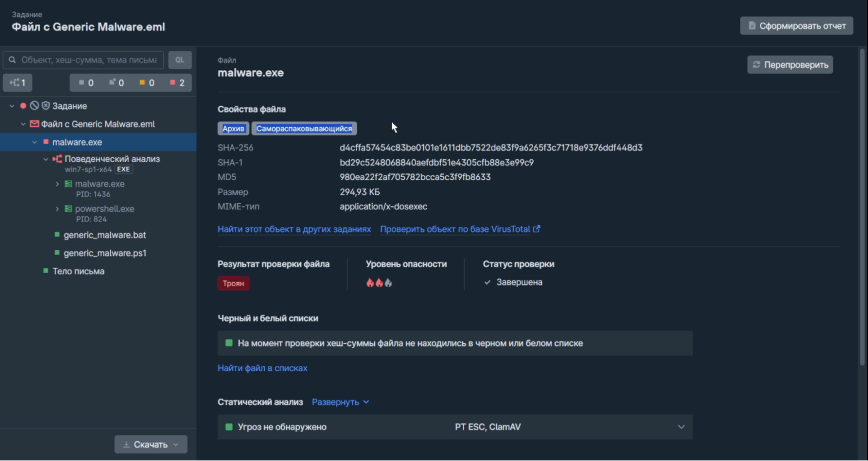The width and height of the screenshot is (868, 461).
Task: Open the VirusTotal check link
Action: pyautogui.click(x=460, y=229)
